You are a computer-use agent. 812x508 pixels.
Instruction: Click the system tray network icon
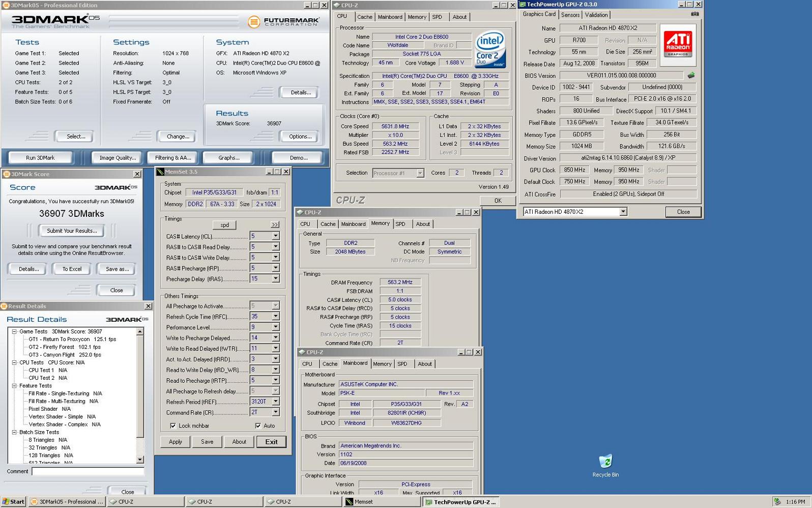point(777,502)
